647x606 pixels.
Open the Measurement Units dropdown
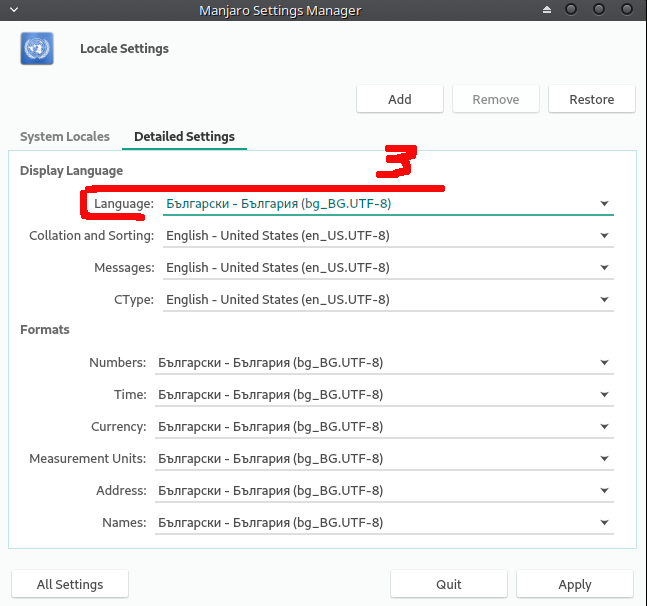coord(384,459)
